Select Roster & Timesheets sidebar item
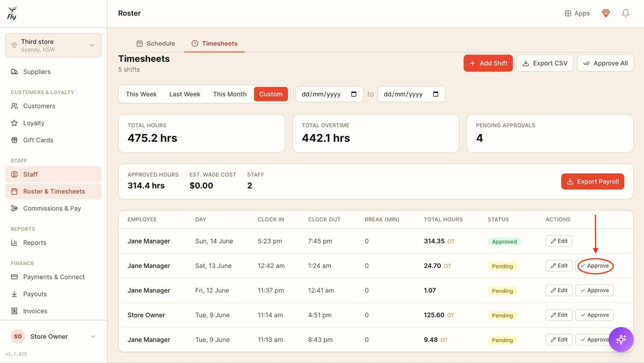The image size is (644, 363). click(x=53, y=191)
